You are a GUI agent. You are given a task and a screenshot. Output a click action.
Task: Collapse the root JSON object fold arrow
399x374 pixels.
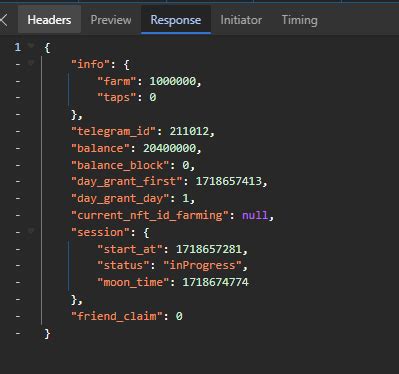click(x=31, y=46)
